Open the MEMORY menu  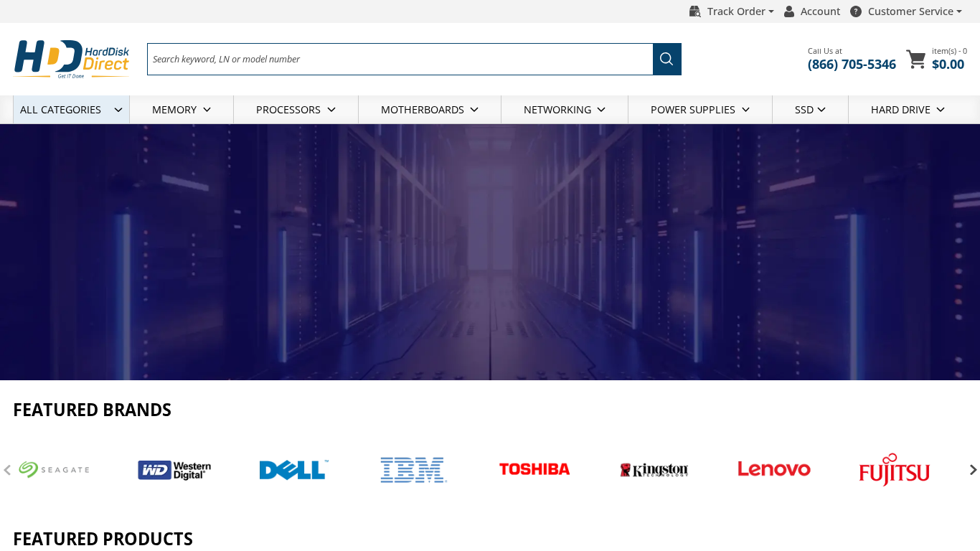pos(181,109)
